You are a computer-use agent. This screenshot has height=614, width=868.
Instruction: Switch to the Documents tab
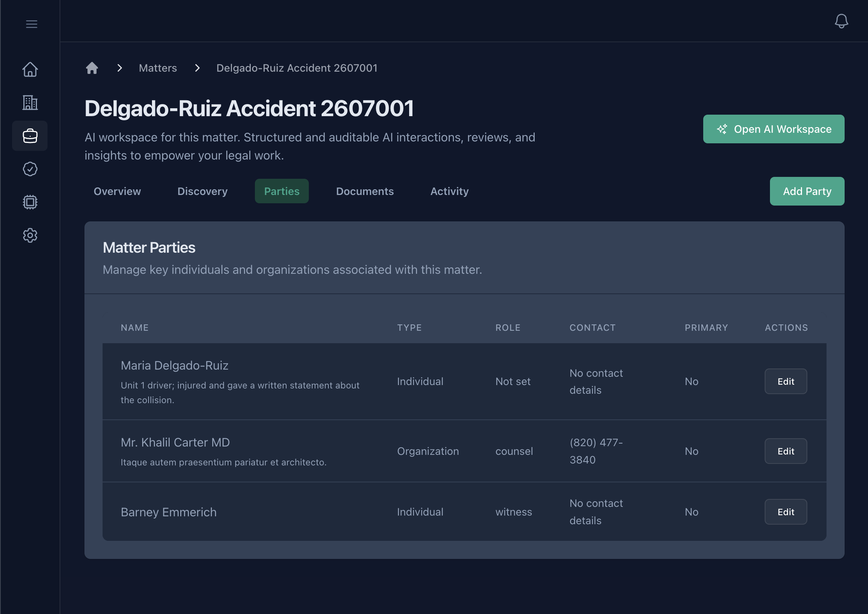tap(365, 191)
